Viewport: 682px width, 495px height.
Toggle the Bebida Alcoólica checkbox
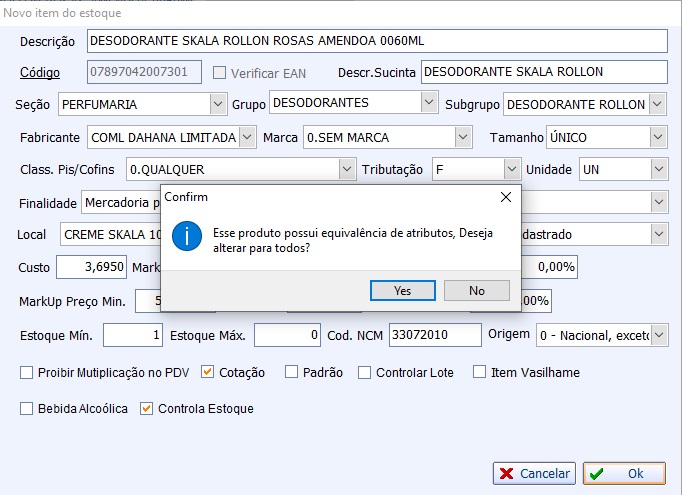27,409
